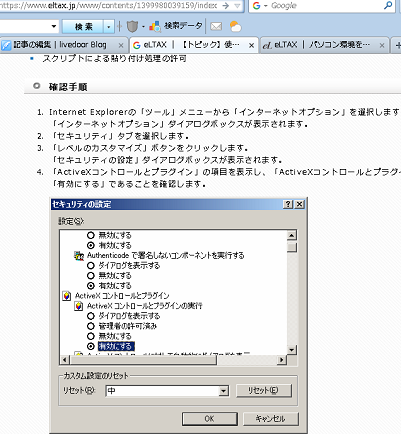Click the livedoor Blog tab favicon
Image resolution: width=401 pixels, height=434 pixels.
(x=6, y=45)
